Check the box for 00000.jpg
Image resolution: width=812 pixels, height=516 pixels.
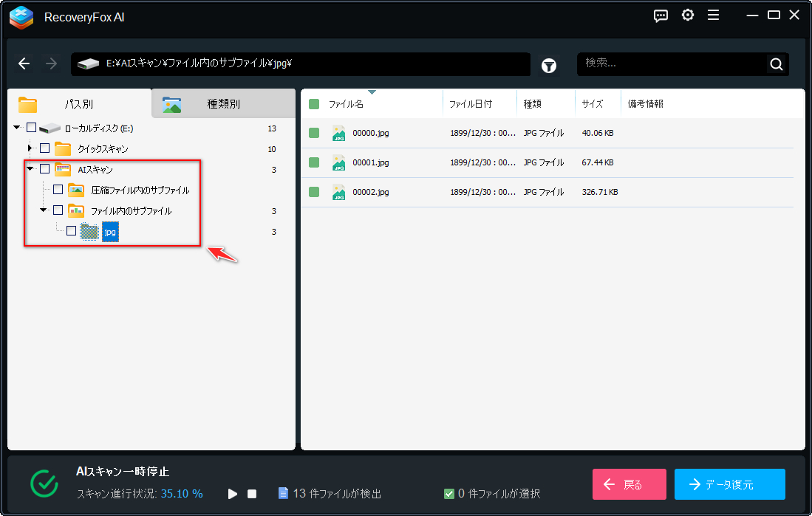(314, 133)
